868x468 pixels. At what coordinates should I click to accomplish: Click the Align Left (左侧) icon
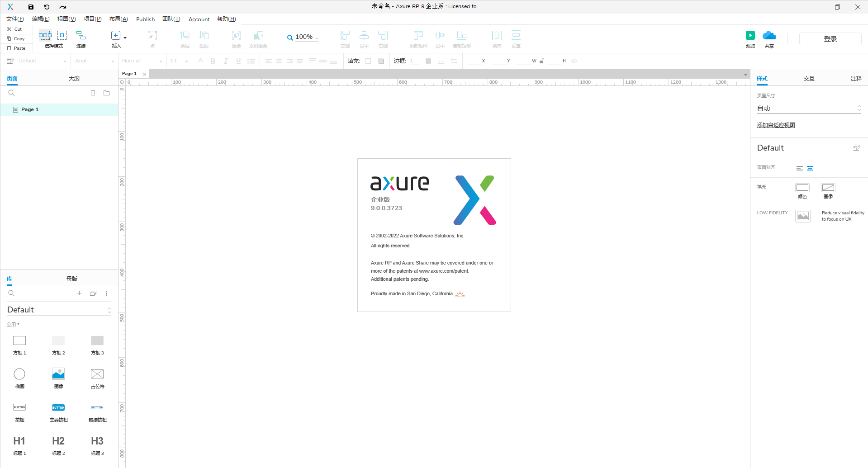click(x=345, y=35)
